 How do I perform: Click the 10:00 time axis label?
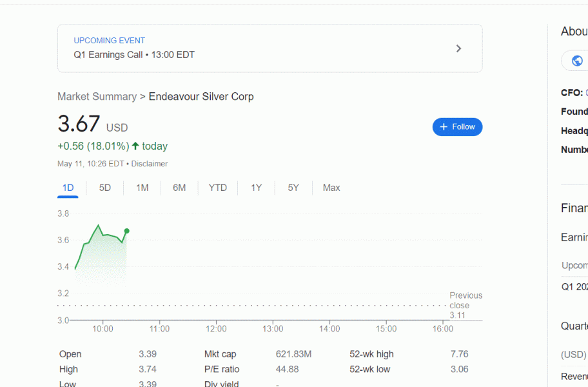point(103,329)
